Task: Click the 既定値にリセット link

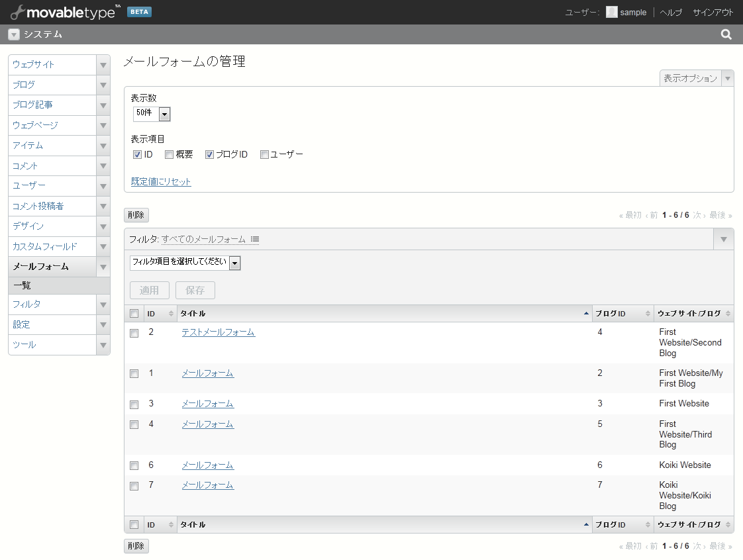Action: point(161,181)
